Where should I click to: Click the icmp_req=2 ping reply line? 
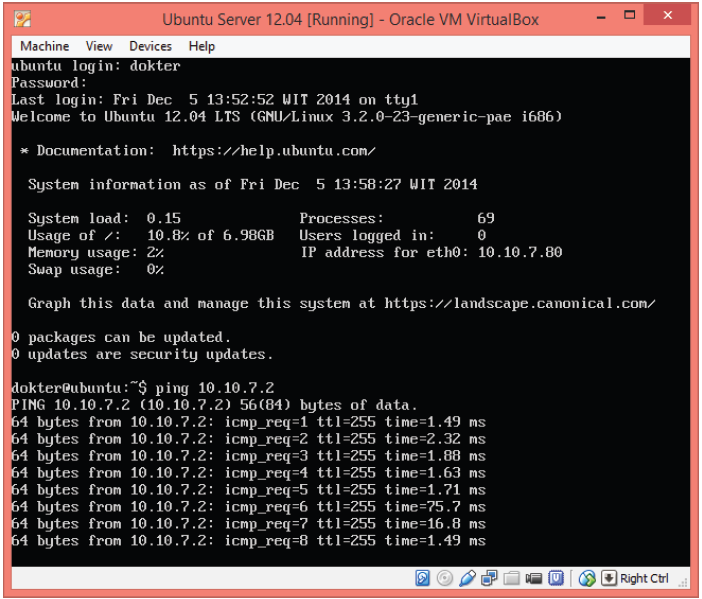[x=248, y=439]
